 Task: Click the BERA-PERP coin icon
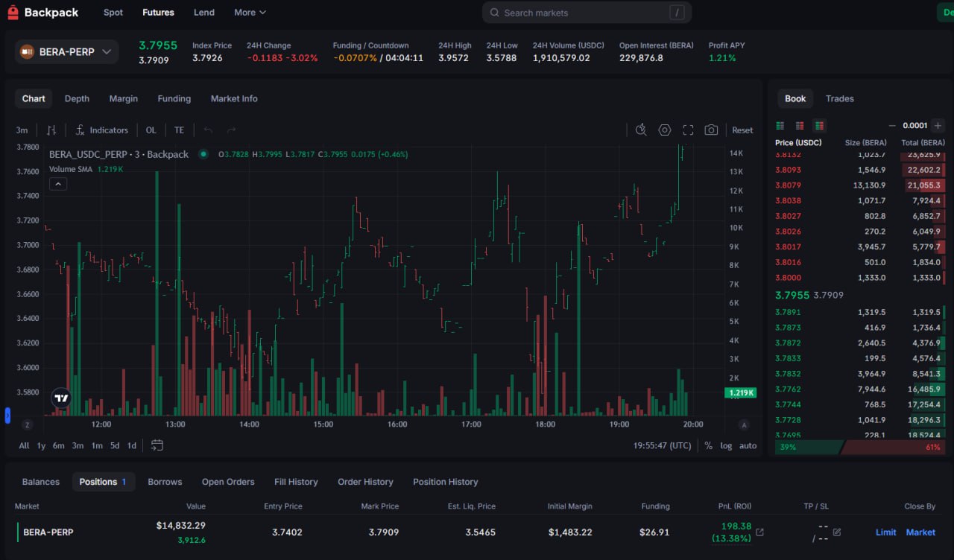click(x=27, y=51)
